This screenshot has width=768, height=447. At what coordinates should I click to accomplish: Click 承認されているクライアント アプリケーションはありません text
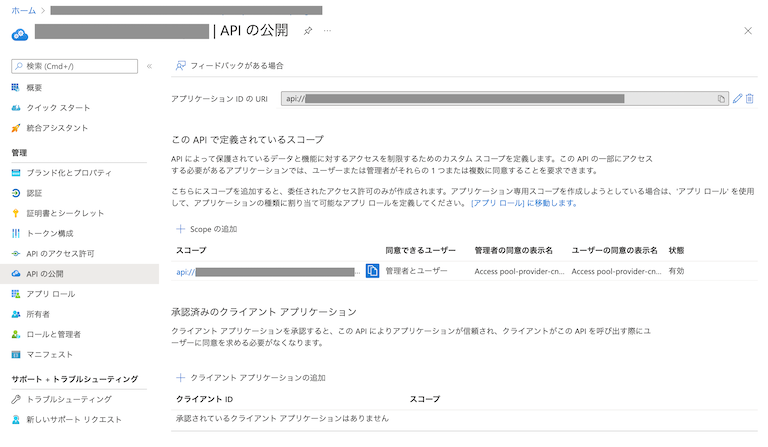coord(282,419)
